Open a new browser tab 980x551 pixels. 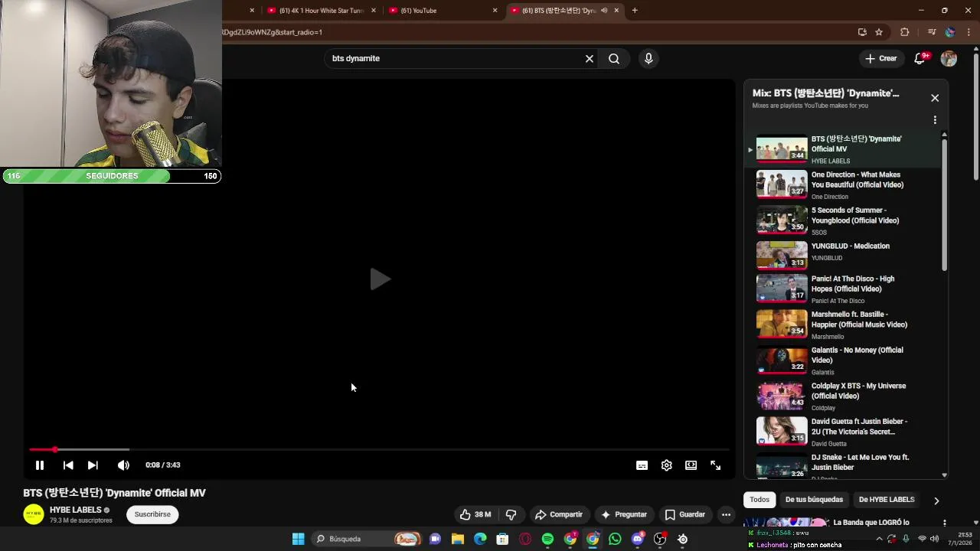point(635,11)
